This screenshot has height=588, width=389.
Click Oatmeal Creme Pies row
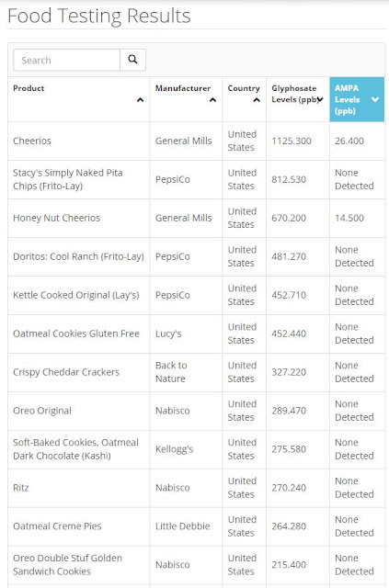196,526
